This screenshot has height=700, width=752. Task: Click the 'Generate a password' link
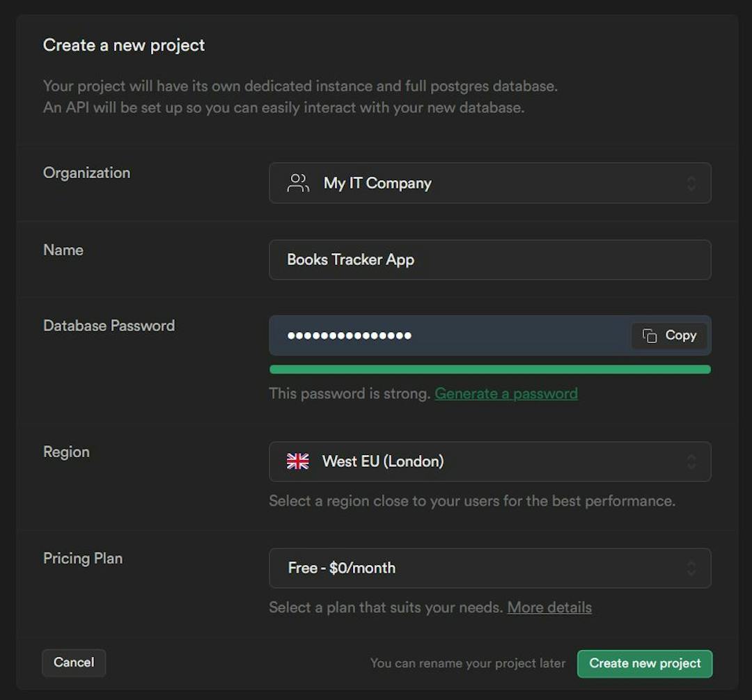click(x=506, y=393)
